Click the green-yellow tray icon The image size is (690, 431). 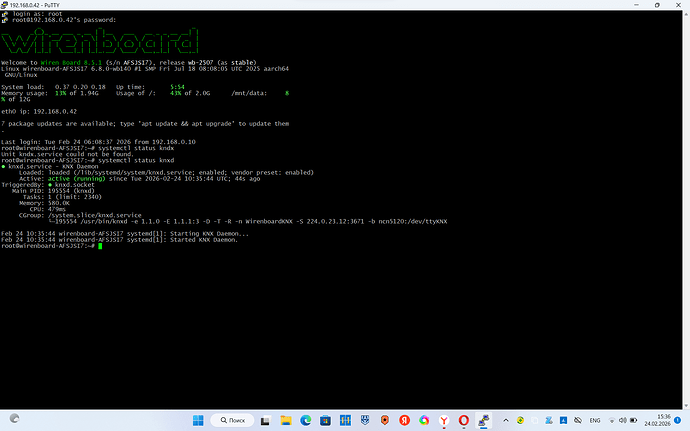(x=520, y=420)
